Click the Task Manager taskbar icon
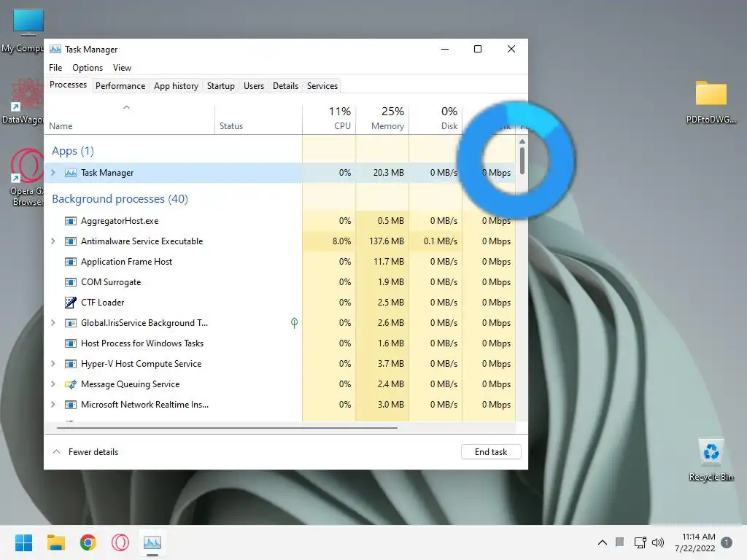This screenshot has width=747, height=560. pyautogui.click(x=152, y=542)
